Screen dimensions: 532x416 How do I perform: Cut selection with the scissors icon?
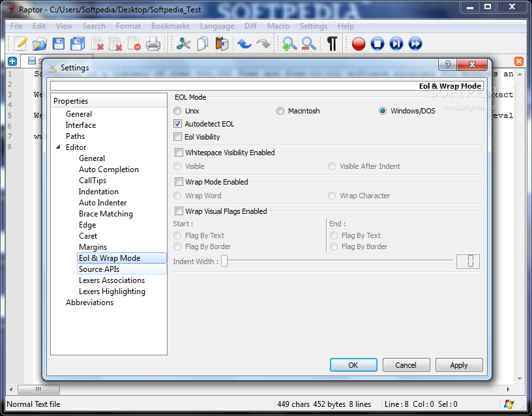click(x=183, y=44)
